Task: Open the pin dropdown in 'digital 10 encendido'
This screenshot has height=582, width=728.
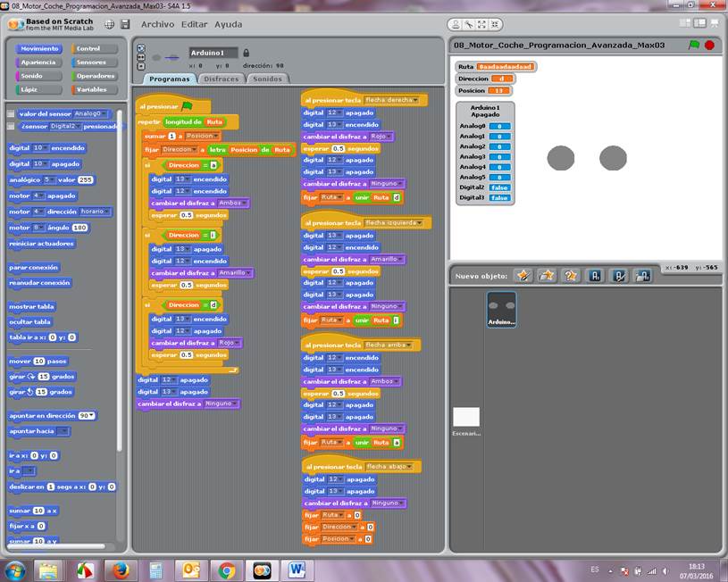Action: click(40, 148)
